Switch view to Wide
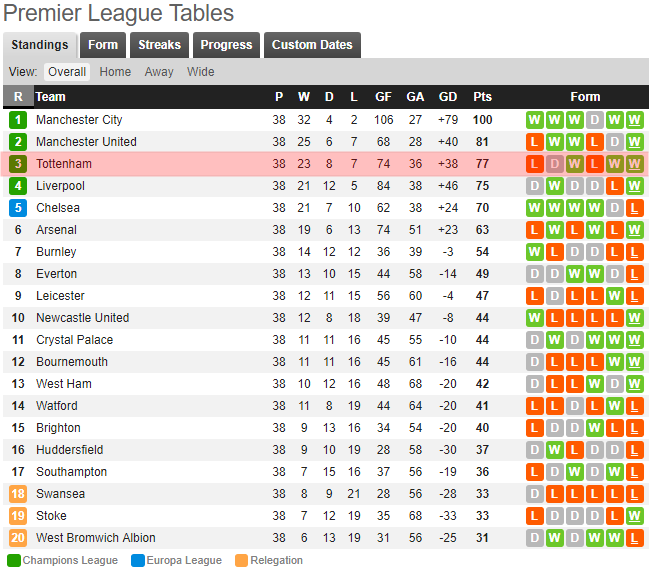The width and height of the screenshot is (649, 572). pos(200,72)
